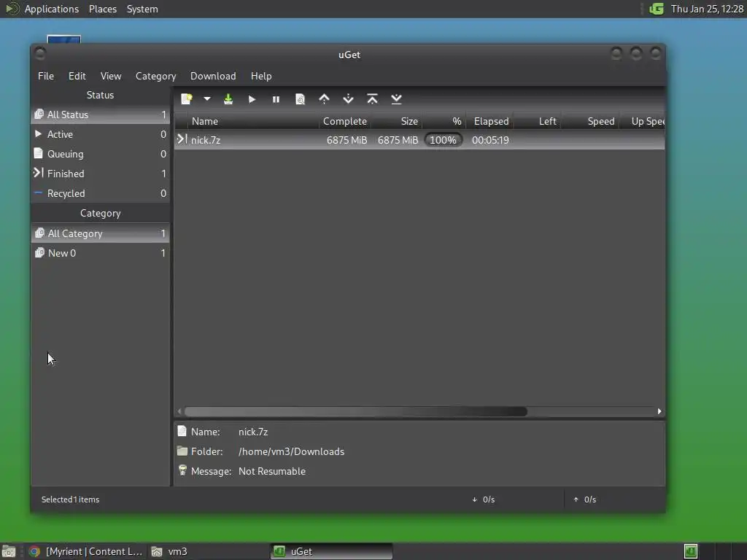Click the scrollbar right arrow

tap(659, 411)
